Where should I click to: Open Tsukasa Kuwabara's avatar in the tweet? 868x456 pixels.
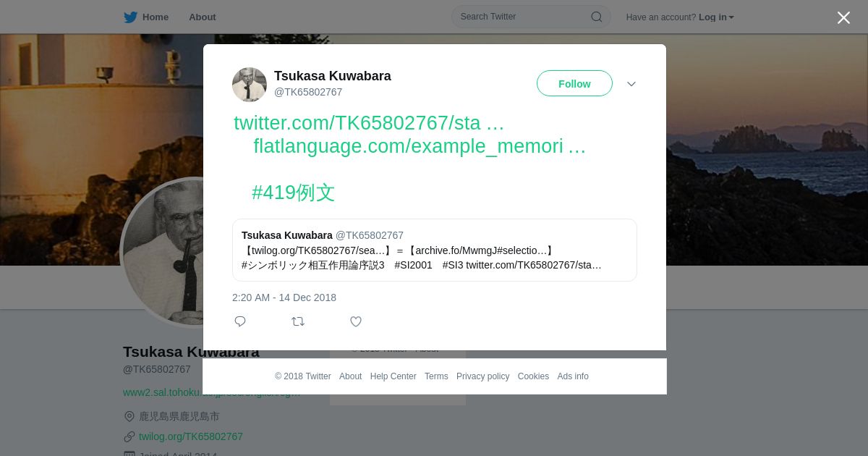(250, 85)
